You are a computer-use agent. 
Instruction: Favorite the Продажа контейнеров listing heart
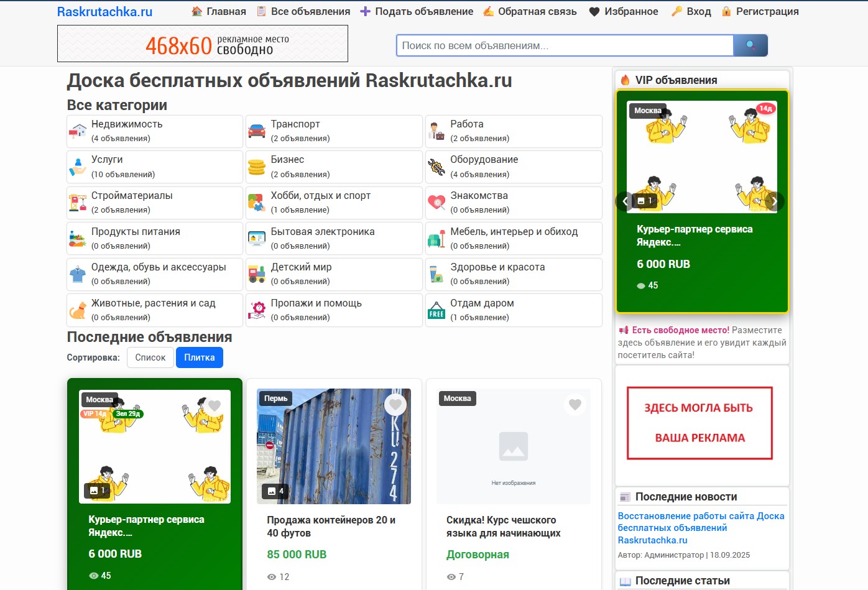[395, 404]
